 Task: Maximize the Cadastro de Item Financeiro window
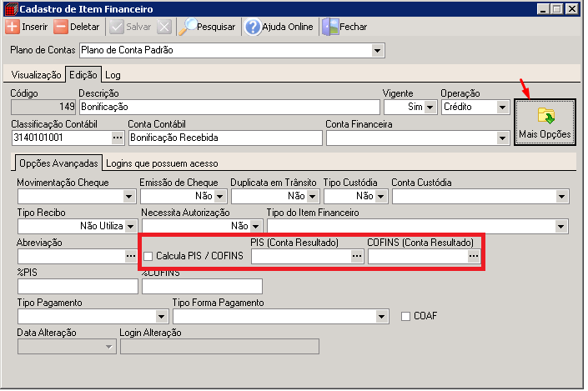click(x=557, y=8)
